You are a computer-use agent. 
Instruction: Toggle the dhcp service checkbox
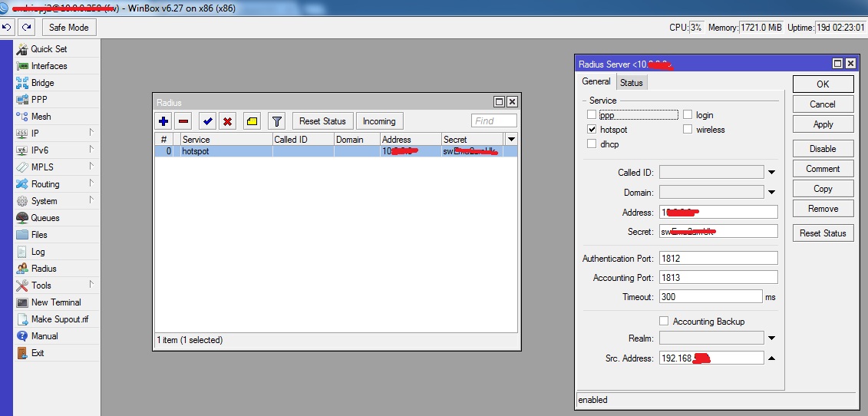[592, 144]
